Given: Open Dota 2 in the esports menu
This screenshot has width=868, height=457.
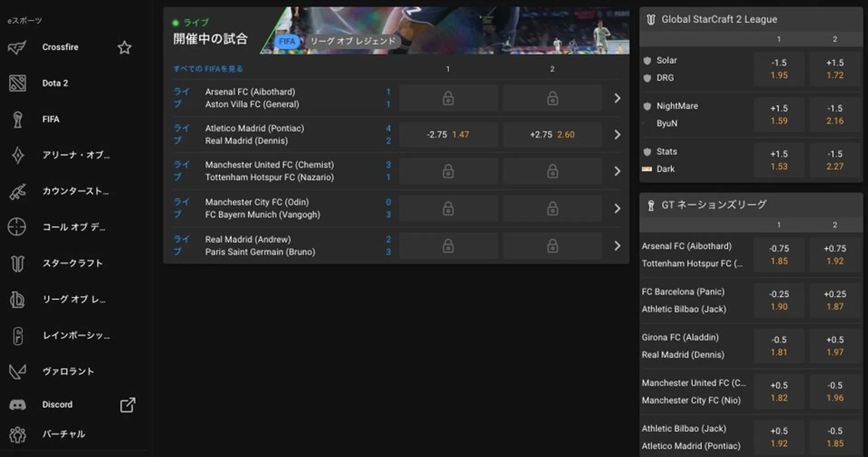Looking at the screenshot, I should (55, 83).
